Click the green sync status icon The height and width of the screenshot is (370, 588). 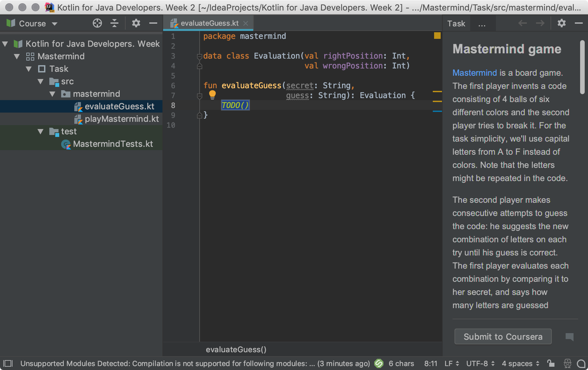coord(379,363)
